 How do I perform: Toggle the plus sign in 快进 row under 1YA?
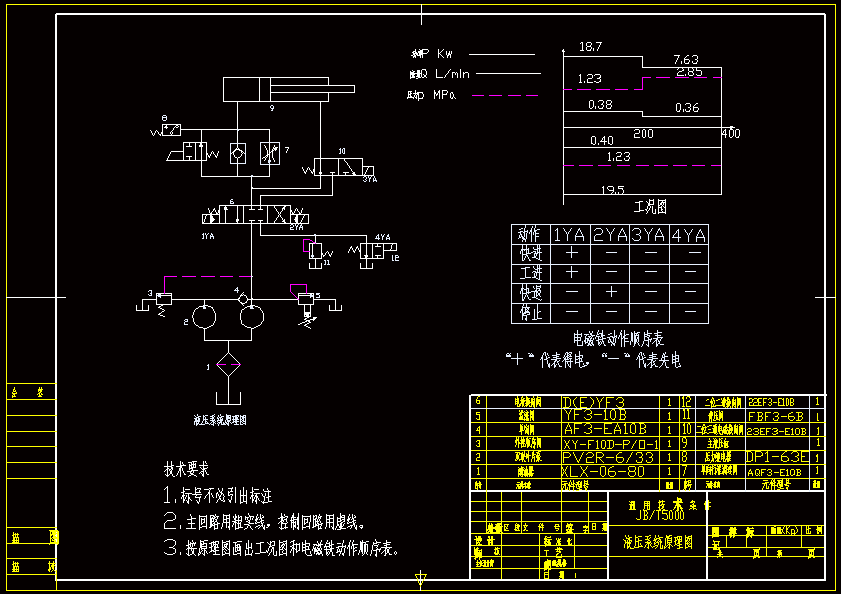[x=571, y=252]
